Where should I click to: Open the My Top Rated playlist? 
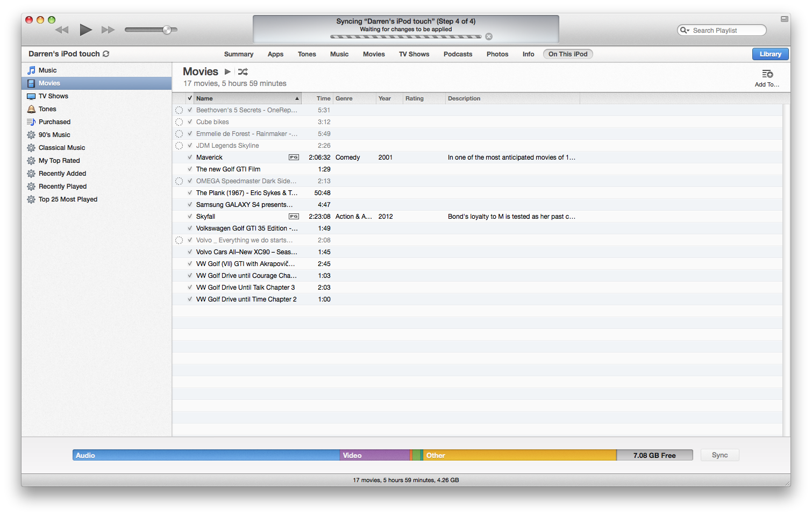point(97,161)
